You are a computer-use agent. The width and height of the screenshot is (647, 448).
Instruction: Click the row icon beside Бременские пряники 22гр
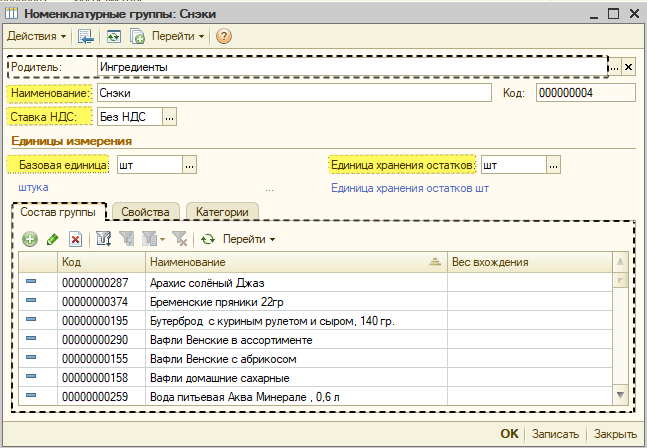(x=31, y=300)
